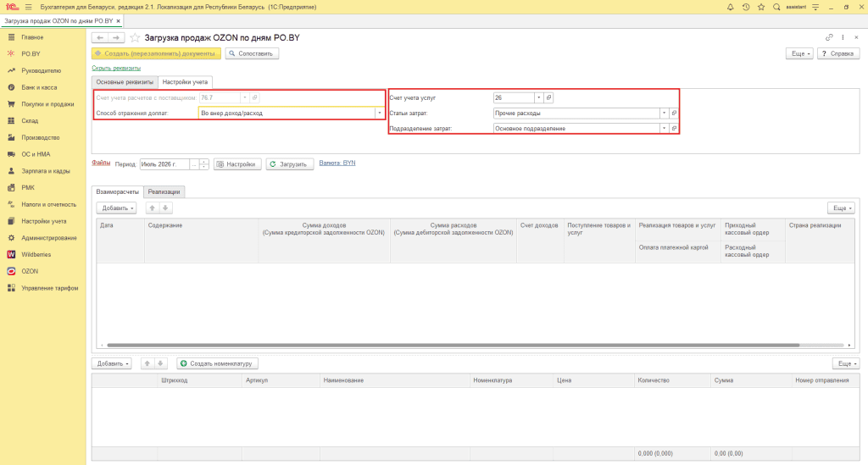Adjust Период with stepper arrows
868x465 pixels.
tap(203, 164)
